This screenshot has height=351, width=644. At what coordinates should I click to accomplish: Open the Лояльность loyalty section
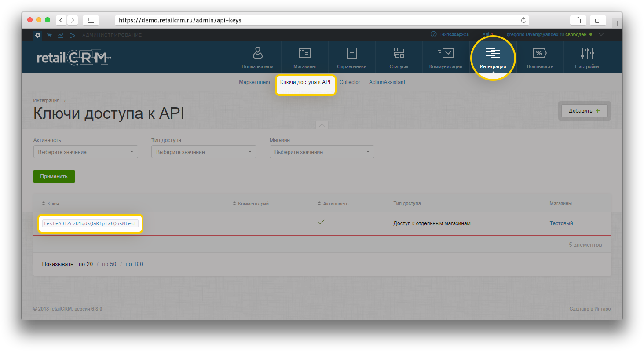pyautogui.click(x=540, y=58)
